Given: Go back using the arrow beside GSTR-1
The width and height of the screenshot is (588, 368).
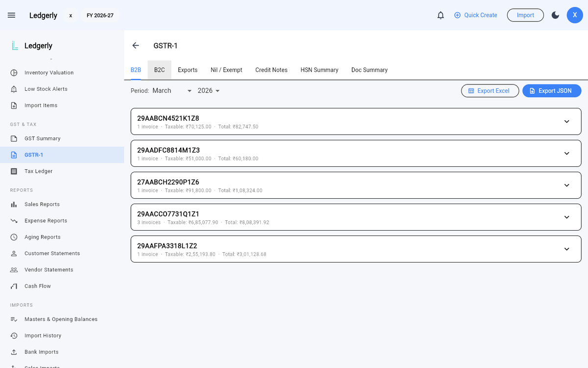Looking at the screenshot, I should coord(136,46).
